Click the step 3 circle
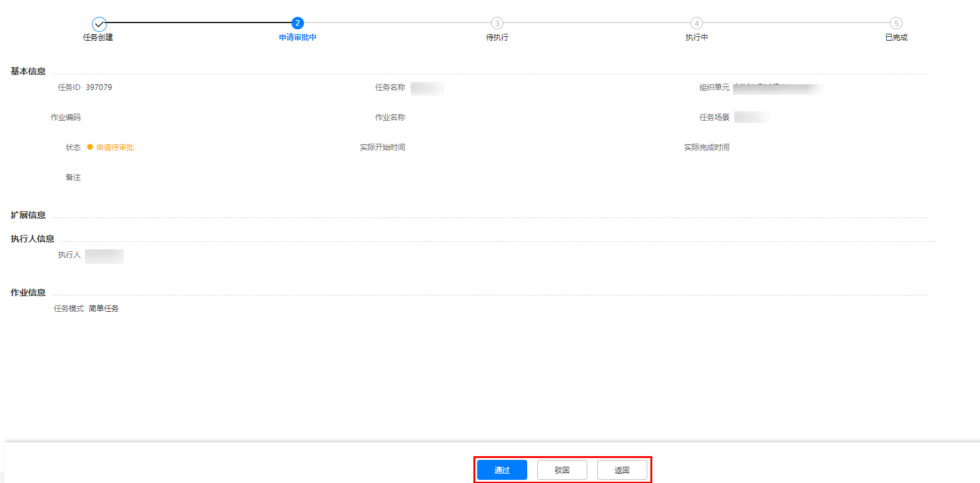The image size is (980, 483). click(497, 23)
